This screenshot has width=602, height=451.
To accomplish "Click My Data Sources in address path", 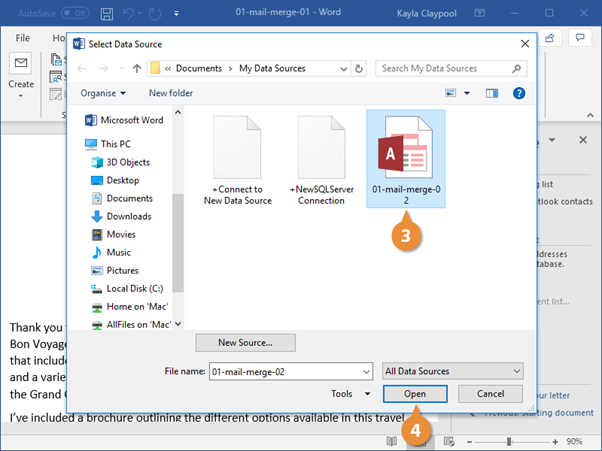I will 272,68.
